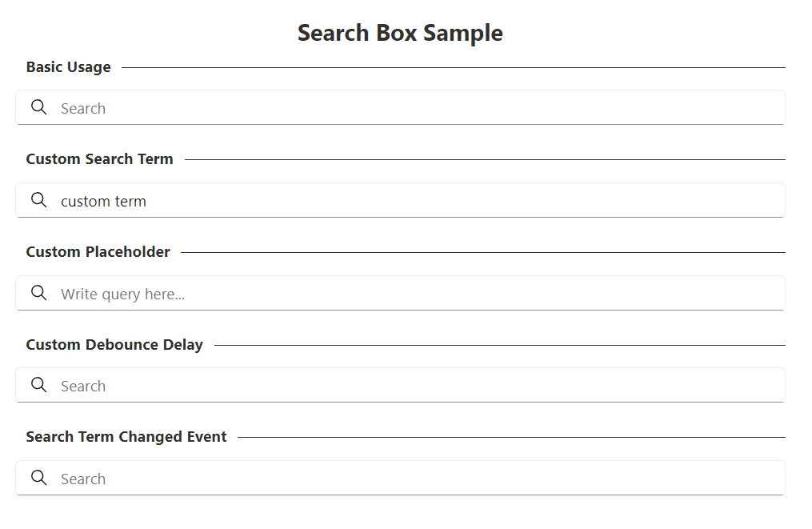Click the "Search Box Sample" page title
Viewport: 812px width, 529px height.
coord(400,33)
